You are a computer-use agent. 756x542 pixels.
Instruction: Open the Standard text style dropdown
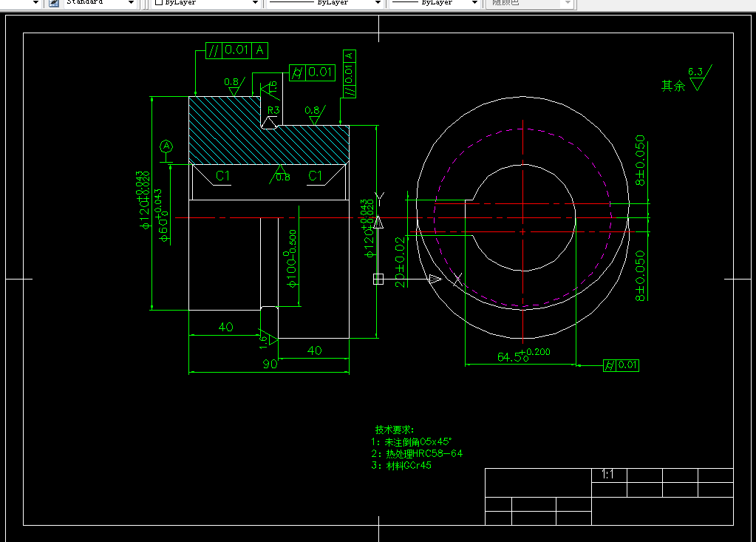point(131,3)
